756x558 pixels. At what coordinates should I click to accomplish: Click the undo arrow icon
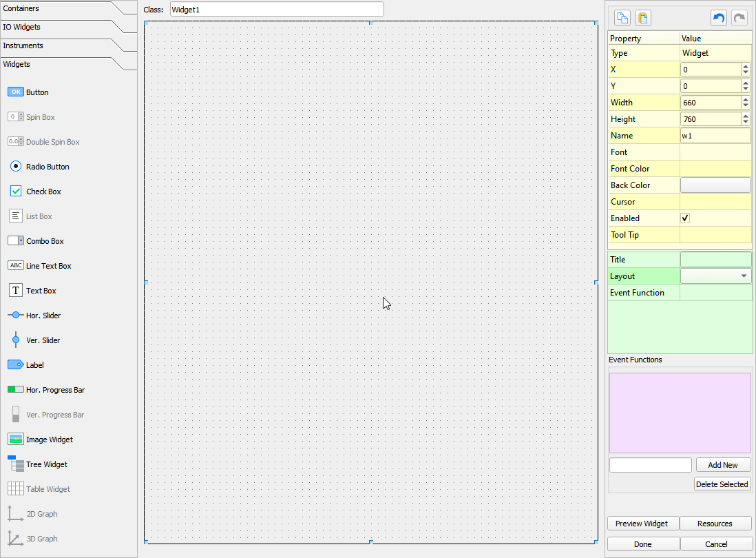[x=718, y=17]
